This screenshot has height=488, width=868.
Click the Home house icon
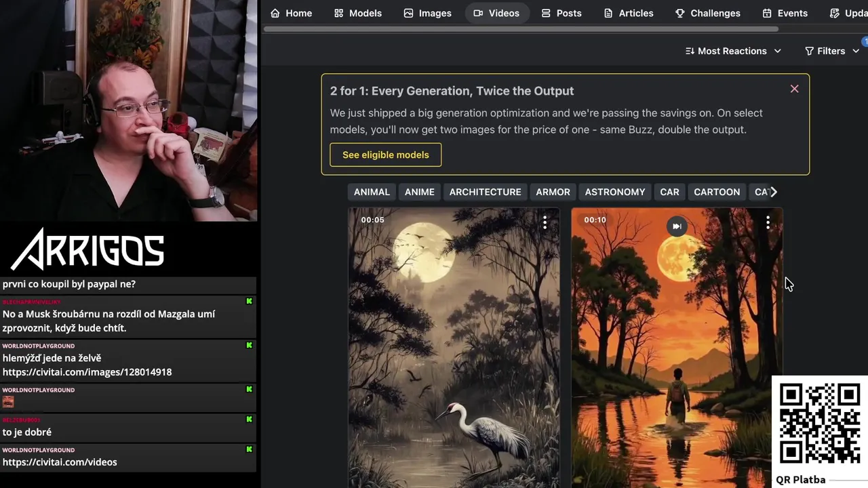tap(275, 13)
